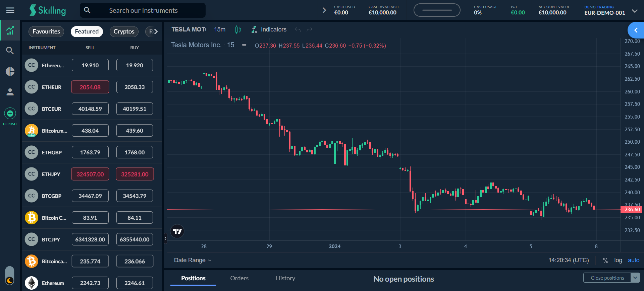Click Ethereum 19.910 sell price
The width and height of the screenshot is (644, 291).
(90, 65)
